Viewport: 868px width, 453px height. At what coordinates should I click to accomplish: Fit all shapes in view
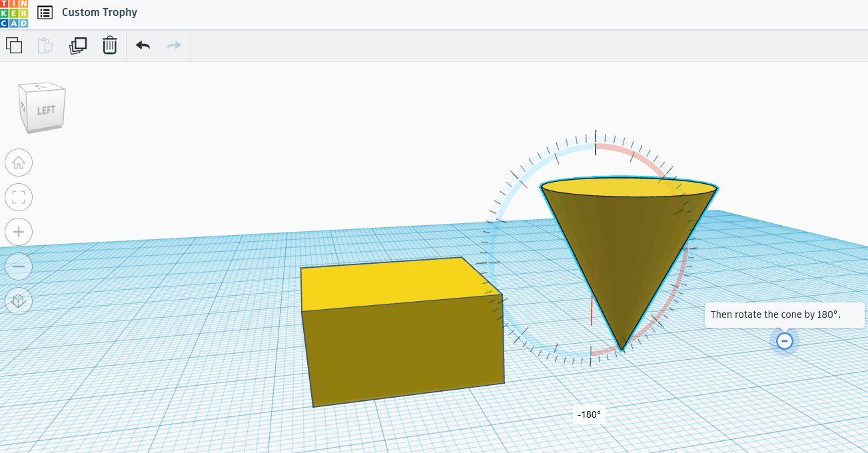(19, 197)
